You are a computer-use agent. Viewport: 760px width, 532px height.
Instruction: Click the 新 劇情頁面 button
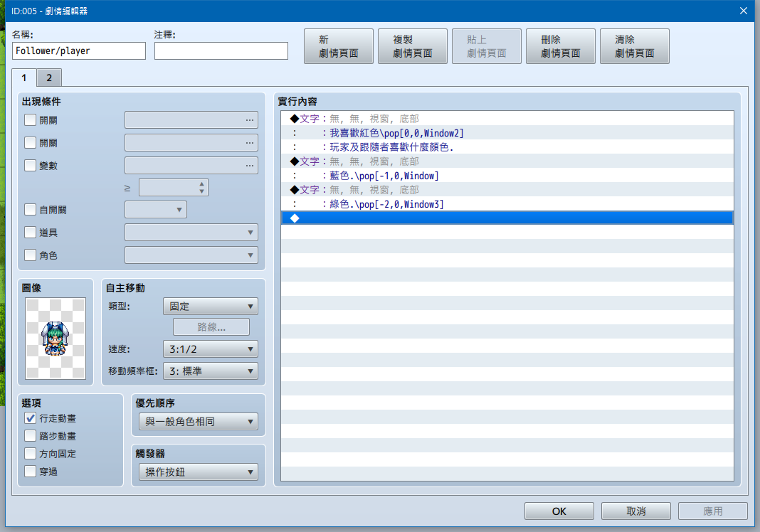[x=339, y=46]
